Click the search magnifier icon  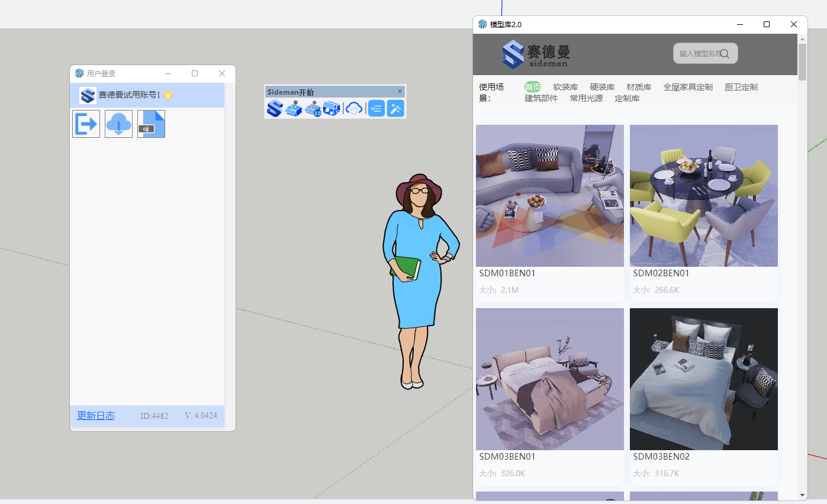pyautogui.click(x=725, y=54)
